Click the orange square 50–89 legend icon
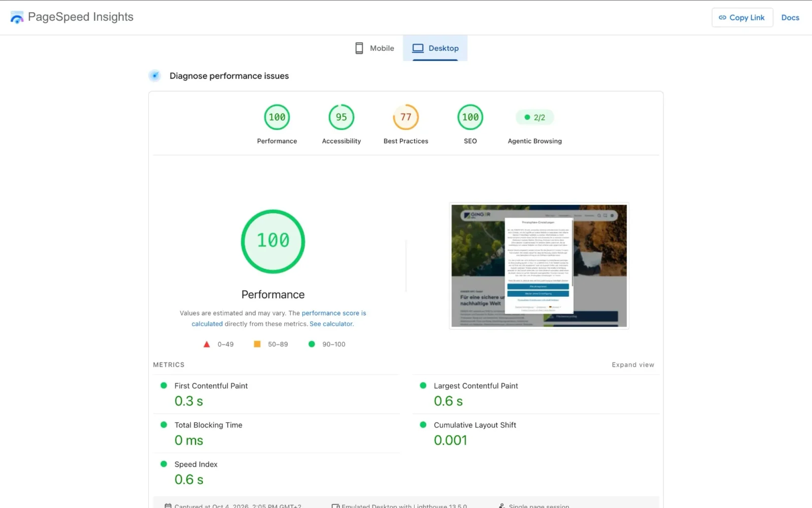This screenshot has width=812, height=508. 257,344
